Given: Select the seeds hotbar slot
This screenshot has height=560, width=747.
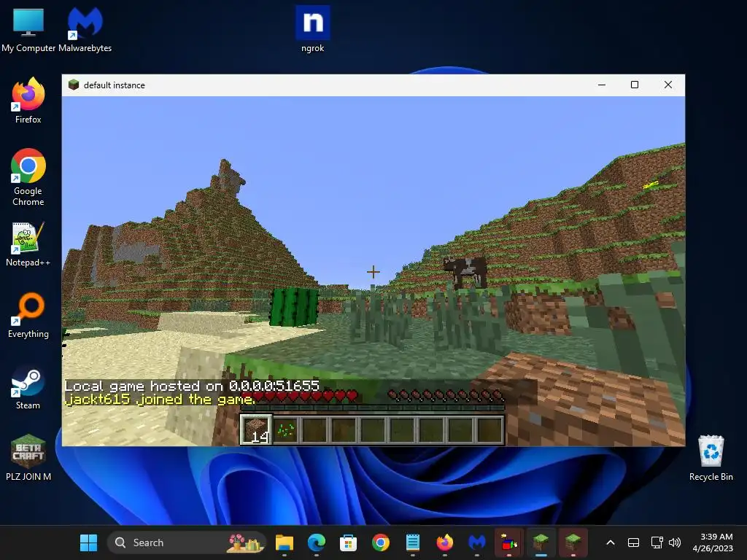Looking at the screenshot, I should (x=285, y=429).
